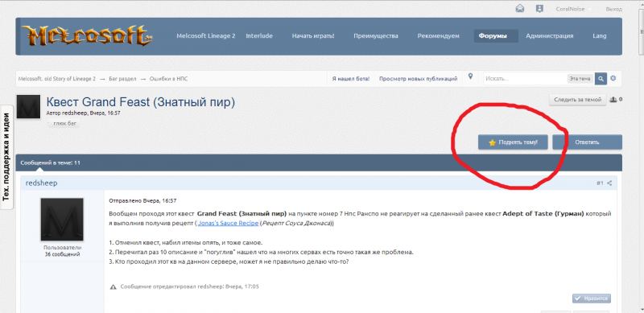The image size is (644, 313).
Task: Click the Эта тема search scope button
Action: coord(580,79)
